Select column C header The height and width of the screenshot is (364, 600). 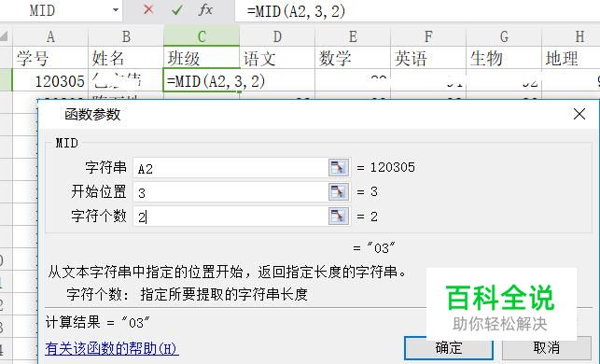202,37
